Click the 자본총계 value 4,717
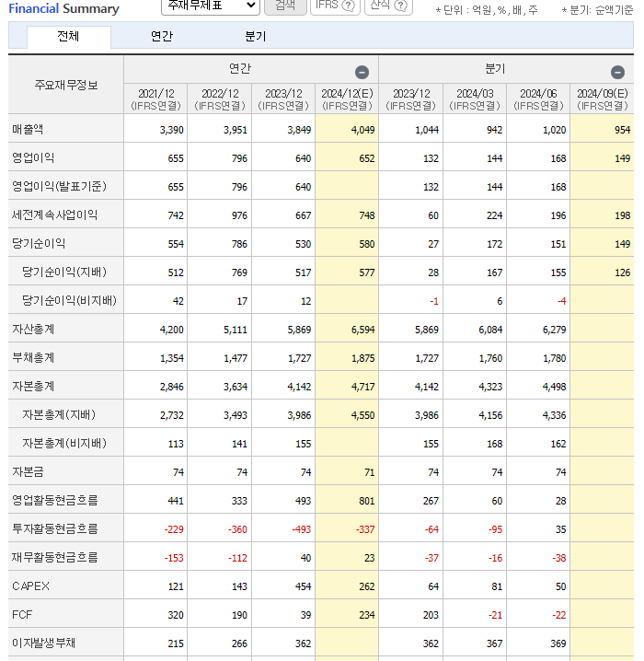Image resolution: width=644 pixels, height=661 pixels. 362,387
